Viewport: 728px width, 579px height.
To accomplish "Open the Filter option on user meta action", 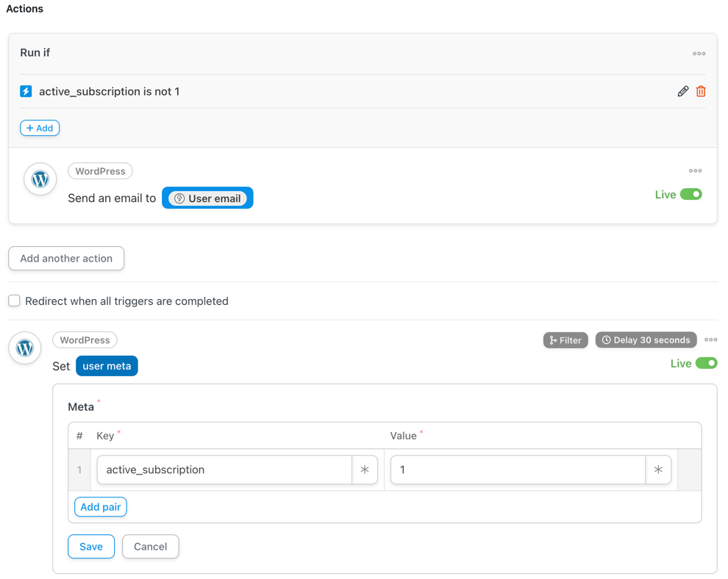I will (x=565, y=340).
